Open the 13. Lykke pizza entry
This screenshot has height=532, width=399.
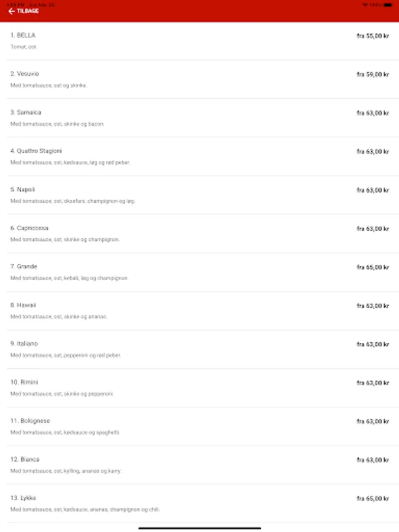[x=200, y=504]
